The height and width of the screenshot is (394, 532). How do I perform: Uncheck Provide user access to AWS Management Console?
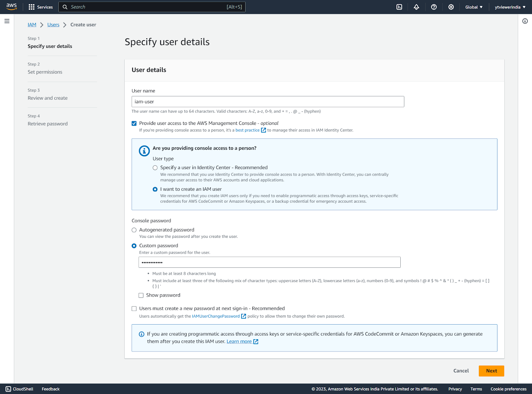coord(134,123)
